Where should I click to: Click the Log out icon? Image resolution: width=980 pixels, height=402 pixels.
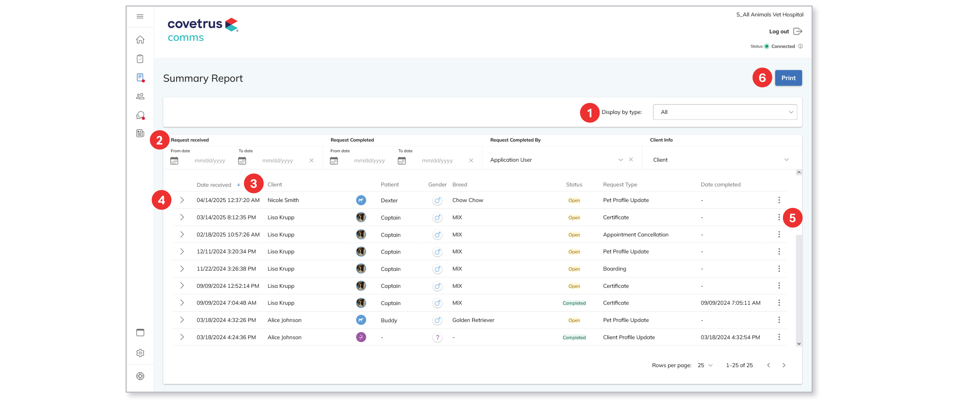click(798, 32)
